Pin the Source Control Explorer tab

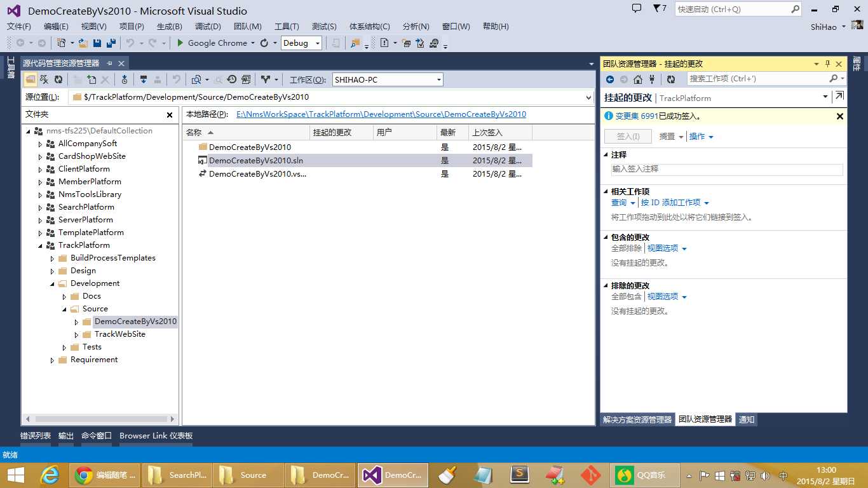click(109, 64)
